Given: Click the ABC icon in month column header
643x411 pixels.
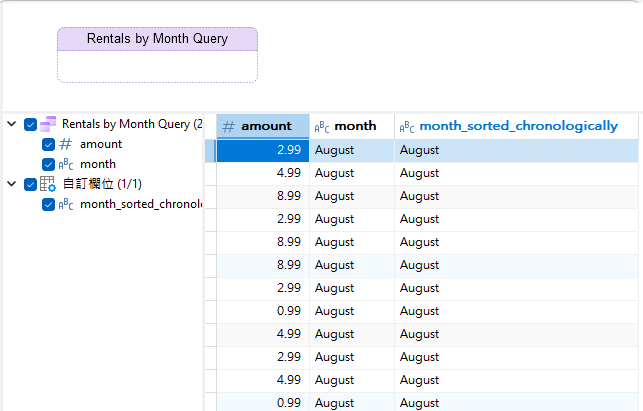Looking at the screenshot, I should pyautogui.click(x=322, y=127).
